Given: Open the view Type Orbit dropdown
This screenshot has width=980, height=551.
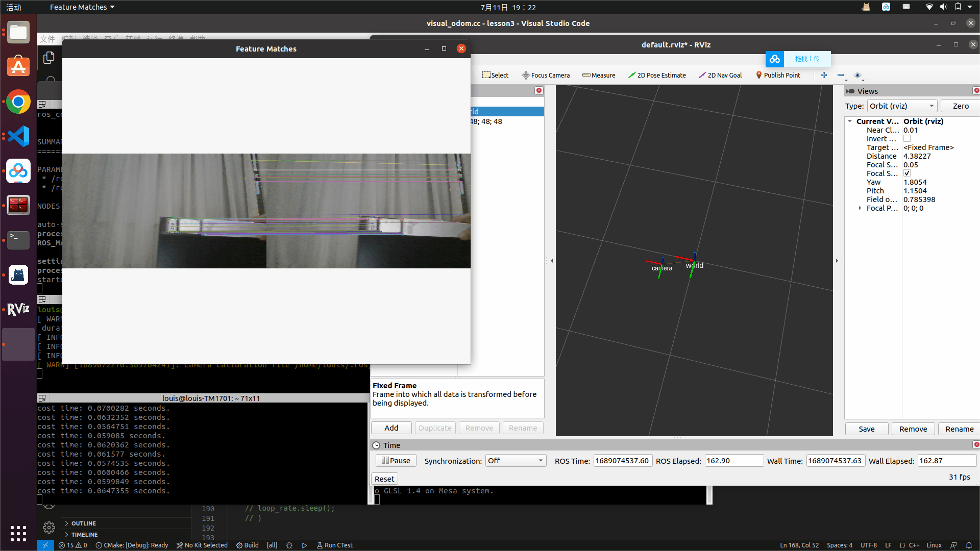Looking at the screenshot, I should (902, 106).
